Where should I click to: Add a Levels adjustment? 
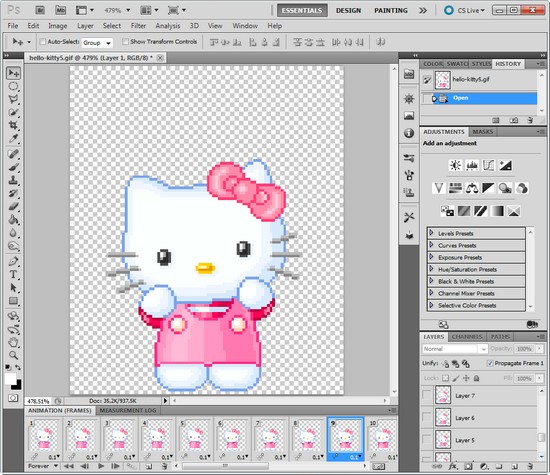point(472,165)
